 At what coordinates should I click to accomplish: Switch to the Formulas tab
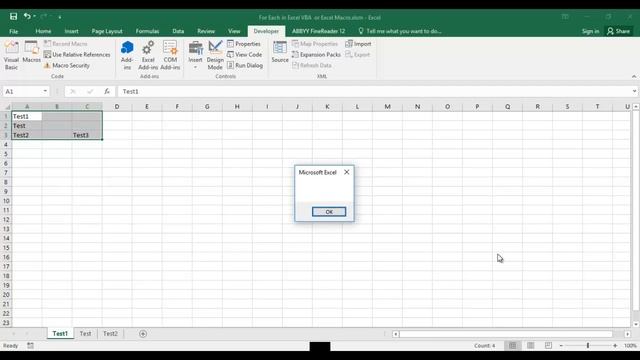(x=147, y=31)
